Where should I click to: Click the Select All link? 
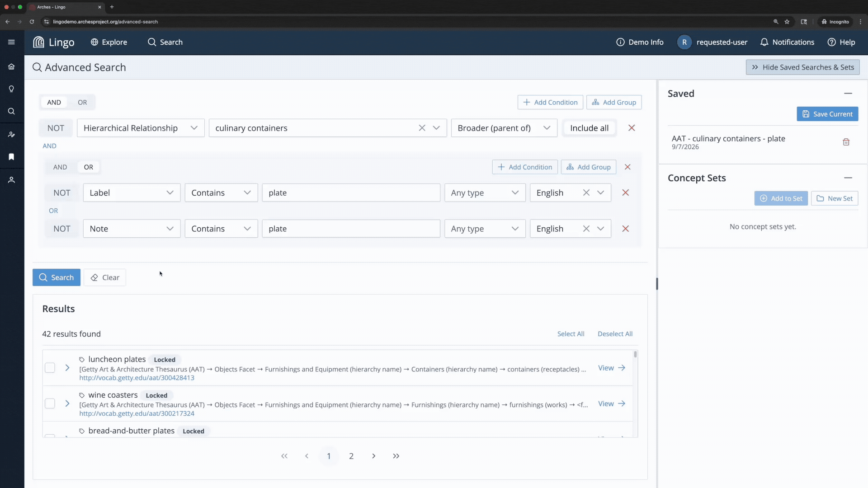click(x=571, y=334)
